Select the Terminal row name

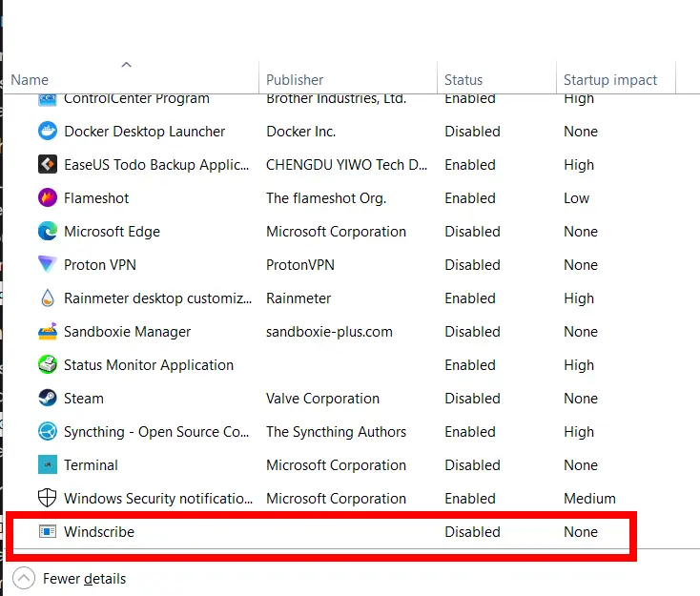pos(91,465)
